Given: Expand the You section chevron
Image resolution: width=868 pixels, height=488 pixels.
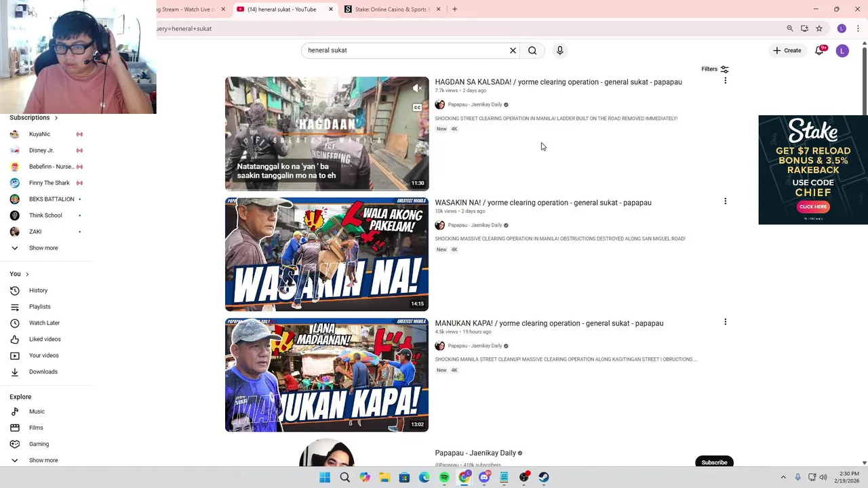Looking at the screenshot, I should pyautogui.click(x=27, y=274).
